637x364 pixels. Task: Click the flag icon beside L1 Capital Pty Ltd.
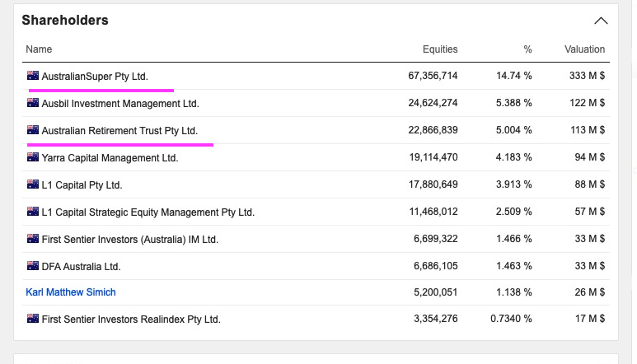(x=33, y=184)
